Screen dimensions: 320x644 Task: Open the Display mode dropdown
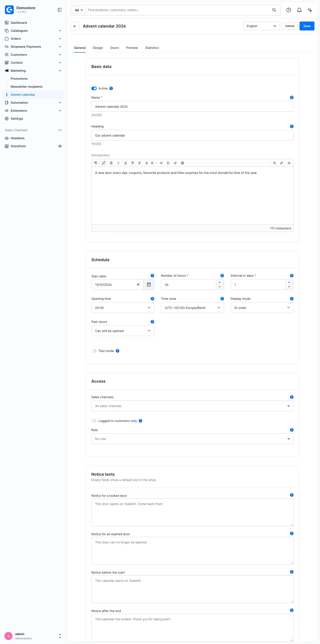point(262,308)
